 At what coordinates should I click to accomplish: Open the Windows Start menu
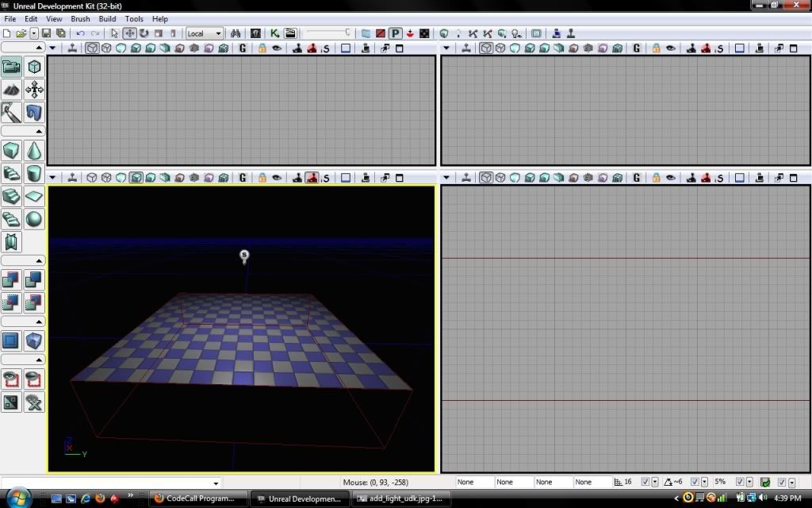click(x=18, y=498)
